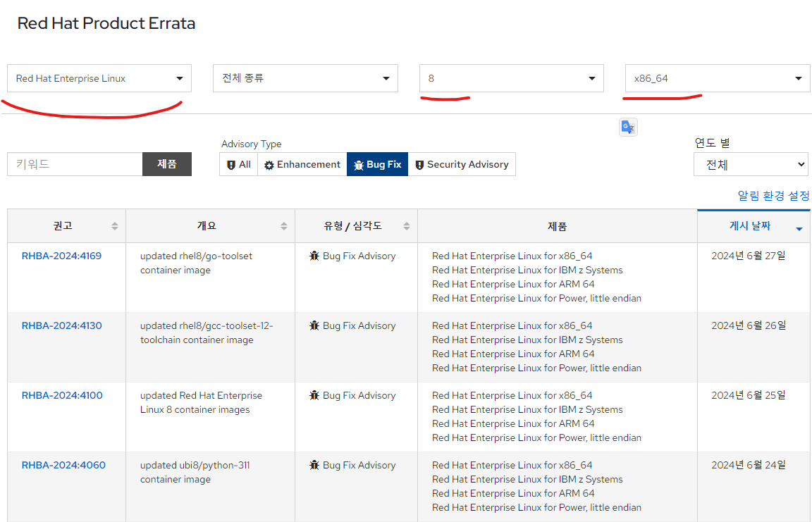This screenshot has width=812, height=522.
Task: Open advisory RHBA-2024:4100
Action: click(62, 395)
